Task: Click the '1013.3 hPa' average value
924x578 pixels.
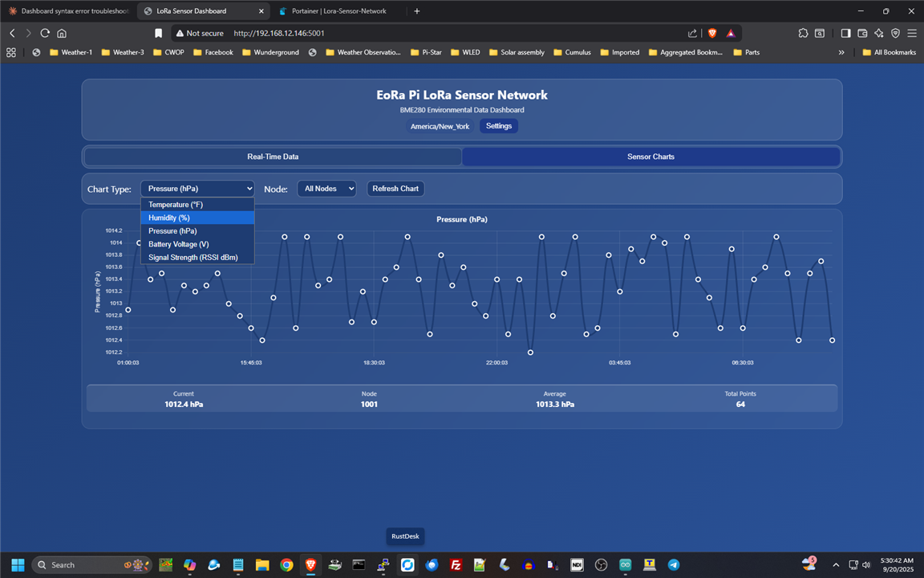Action: tap(554, 405)
